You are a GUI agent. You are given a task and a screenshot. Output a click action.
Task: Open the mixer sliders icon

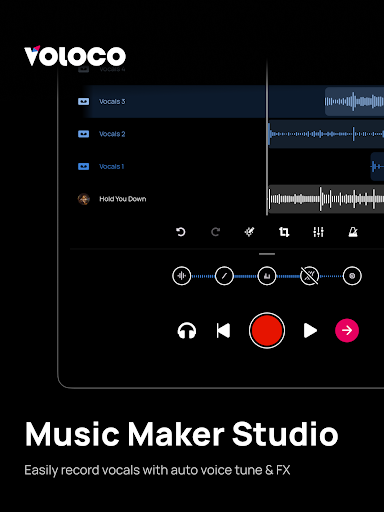click(318, 232)
